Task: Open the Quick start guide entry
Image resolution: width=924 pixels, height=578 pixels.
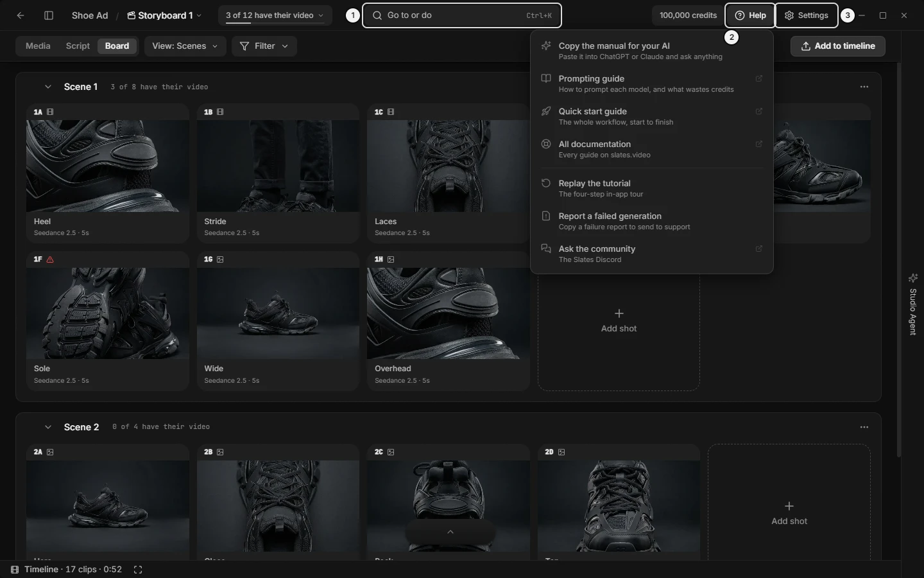Action: [x=652, y=116]
